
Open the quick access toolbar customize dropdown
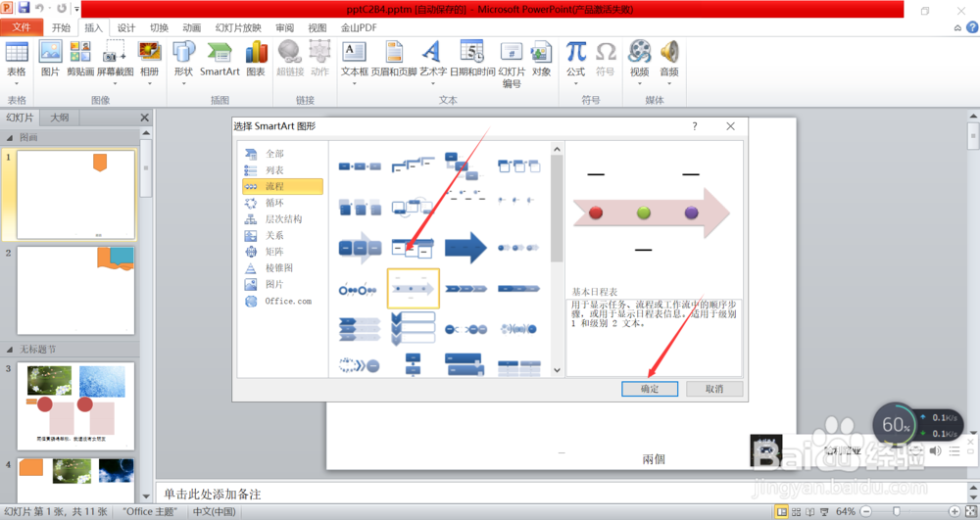pyautogui.click(x=76, y=9)
